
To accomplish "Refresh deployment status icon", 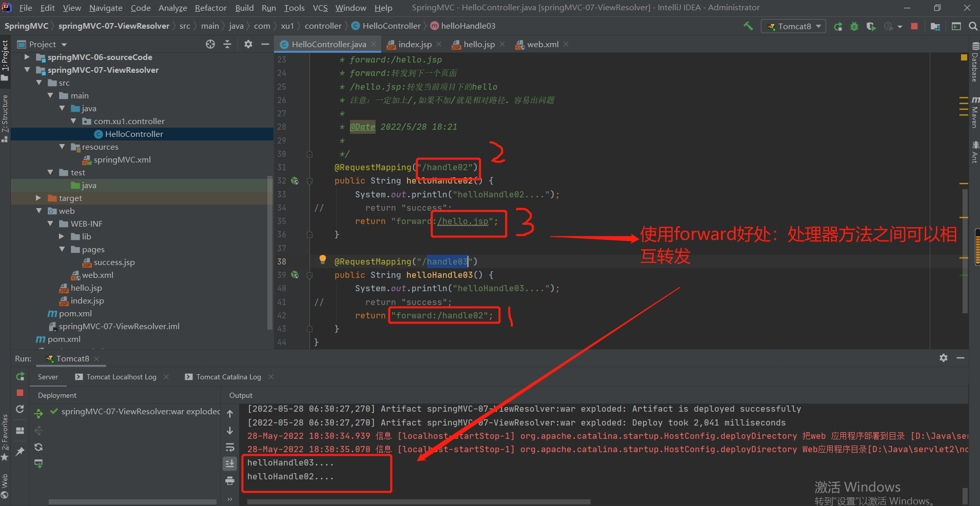I will coord(38,447).
